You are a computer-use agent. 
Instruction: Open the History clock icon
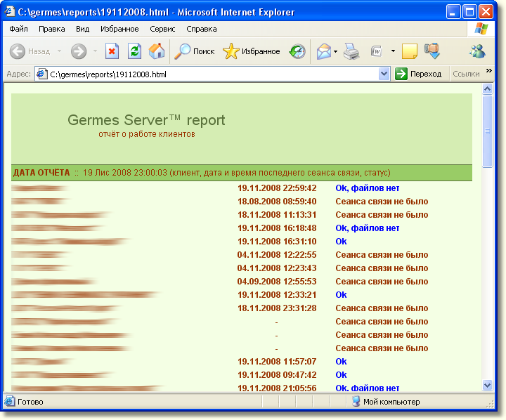pos(297,51)
